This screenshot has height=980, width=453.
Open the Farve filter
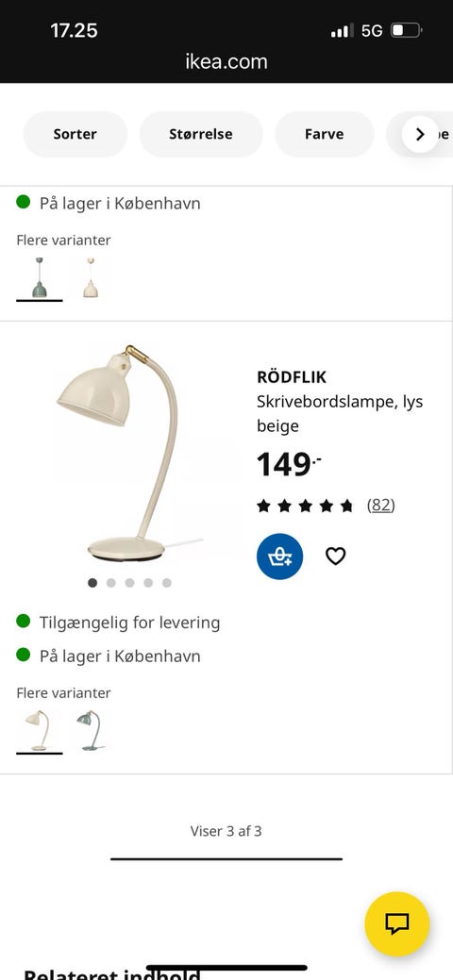coord(324,134)
